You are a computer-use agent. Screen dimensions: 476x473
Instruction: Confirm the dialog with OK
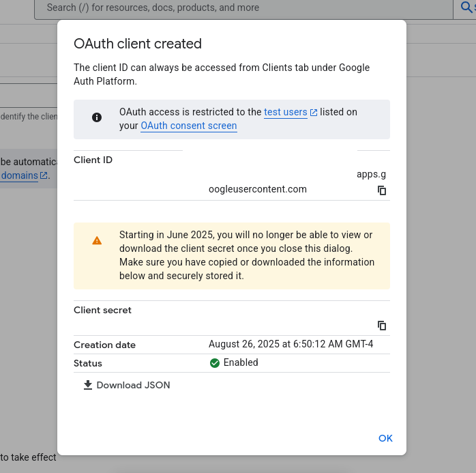coord(385,438)
